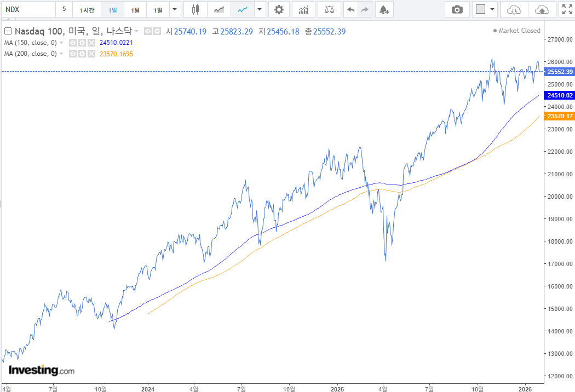575x392 pixels.
Task: Open chart settings gear in the toolbar
Action: 279,9
